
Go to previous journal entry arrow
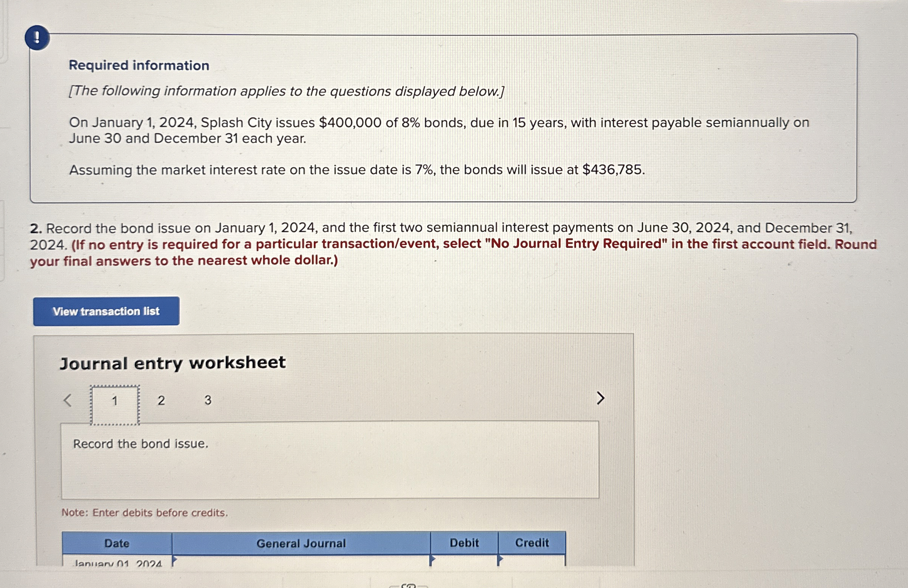click(x=67, y=400)
